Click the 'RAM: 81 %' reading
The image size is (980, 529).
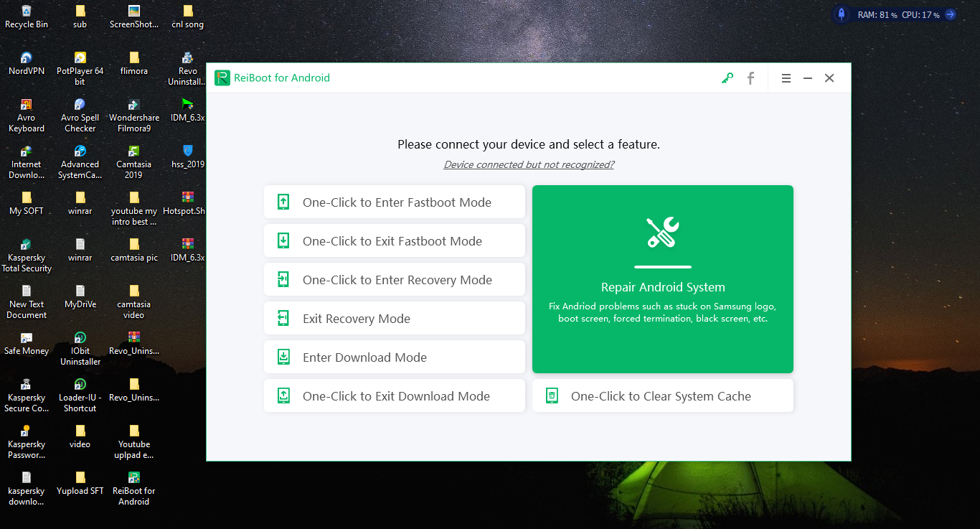tap(877, 14)
